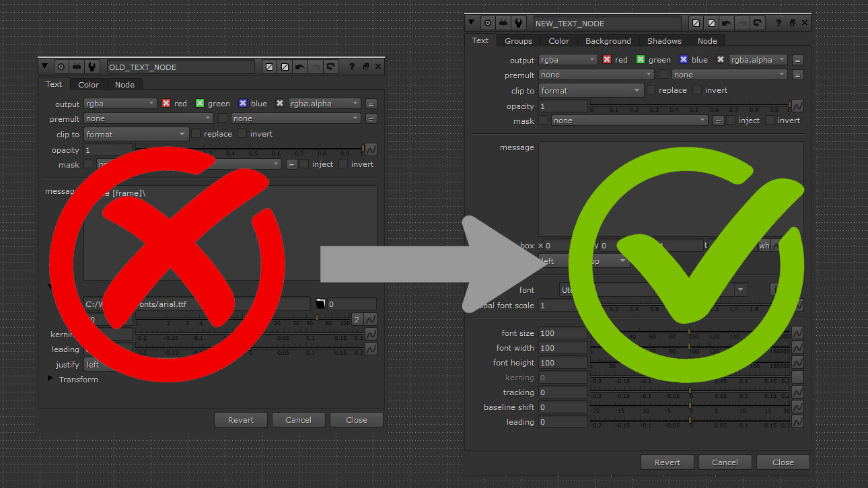This screenshot has width=868, height=488.
Task: Click the undo arrow in NEW_TEXT_NODE panel
Action: (x=726, y=23)
